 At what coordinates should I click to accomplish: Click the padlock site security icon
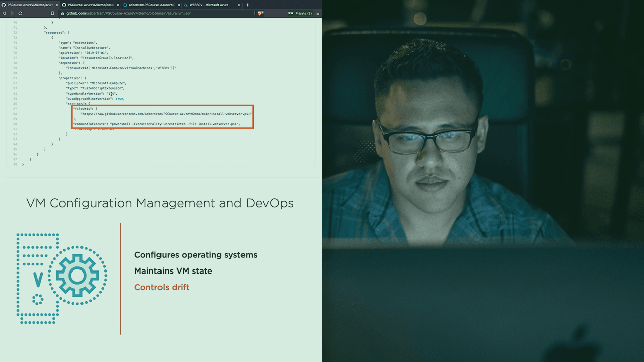62,13
